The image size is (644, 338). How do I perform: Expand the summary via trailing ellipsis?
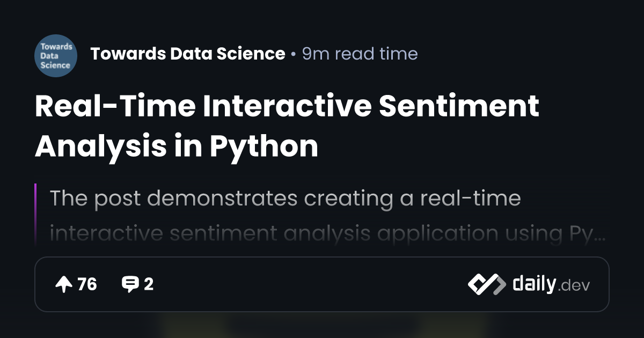601,235
